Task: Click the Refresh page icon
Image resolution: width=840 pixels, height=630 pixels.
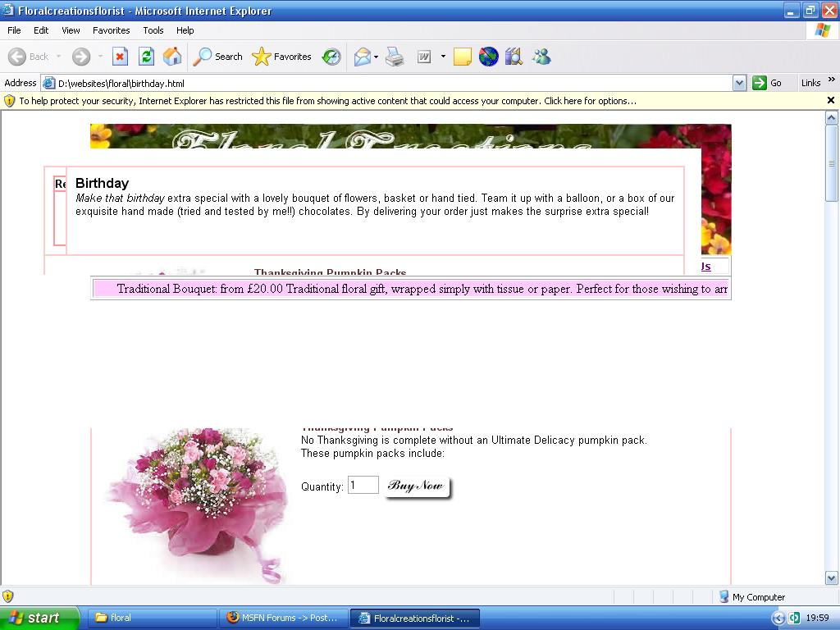Action: (146, 57)
